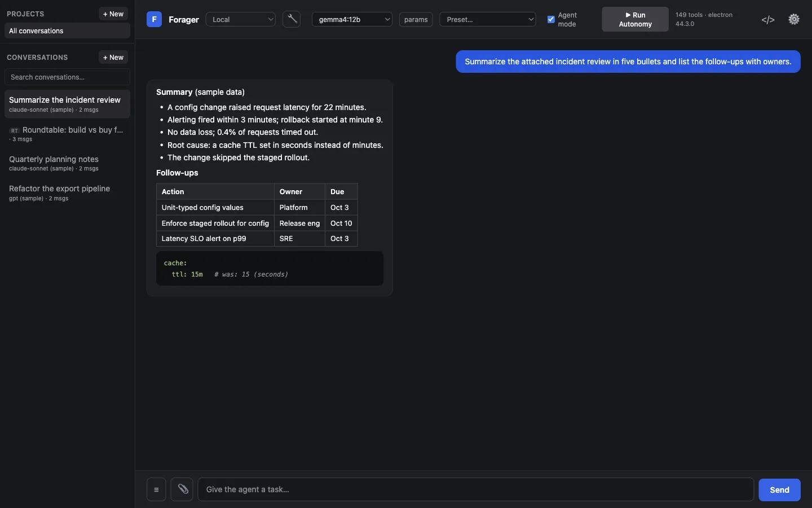Click the Oct 10 due date cell
The height and width of the screenshot is (508, 812).
[x=341, y=223]
